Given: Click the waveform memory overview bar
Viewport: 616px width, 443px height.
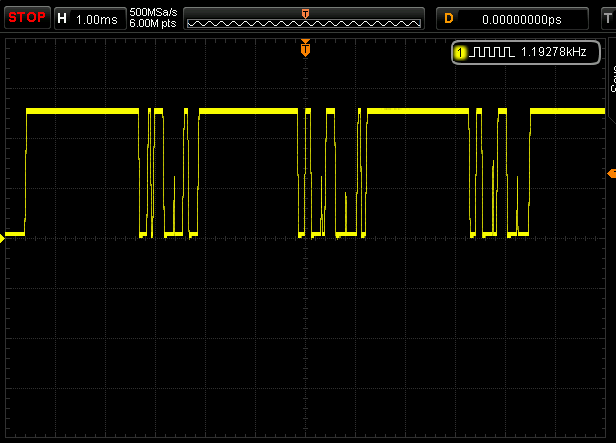Looking at the screenshot, I should tap(305, 20).
